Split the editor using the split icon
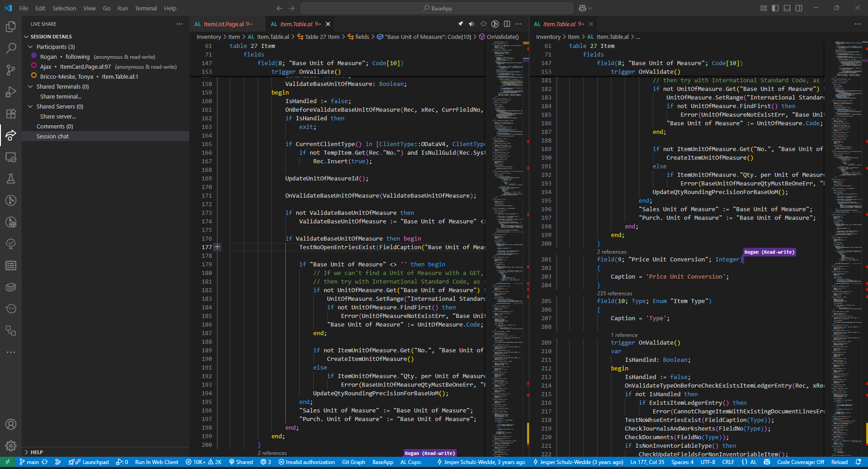 (x=507, y=24)
